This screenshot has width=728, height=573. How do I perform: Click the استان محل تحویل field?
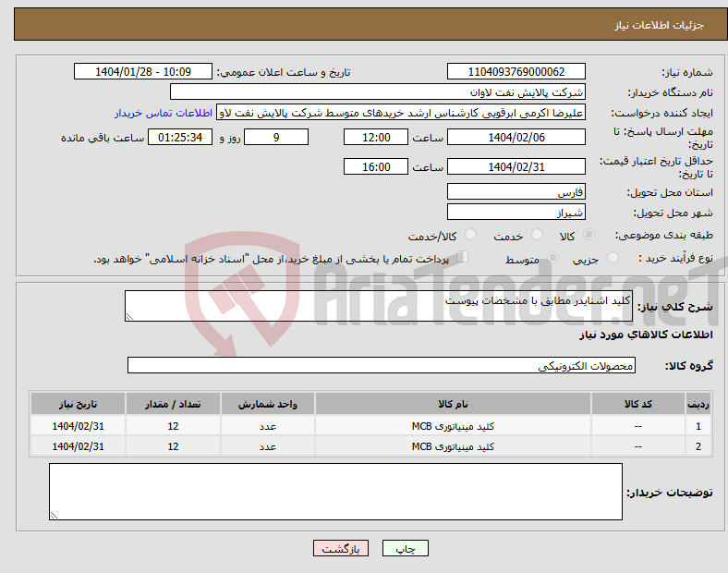[516, 192]
